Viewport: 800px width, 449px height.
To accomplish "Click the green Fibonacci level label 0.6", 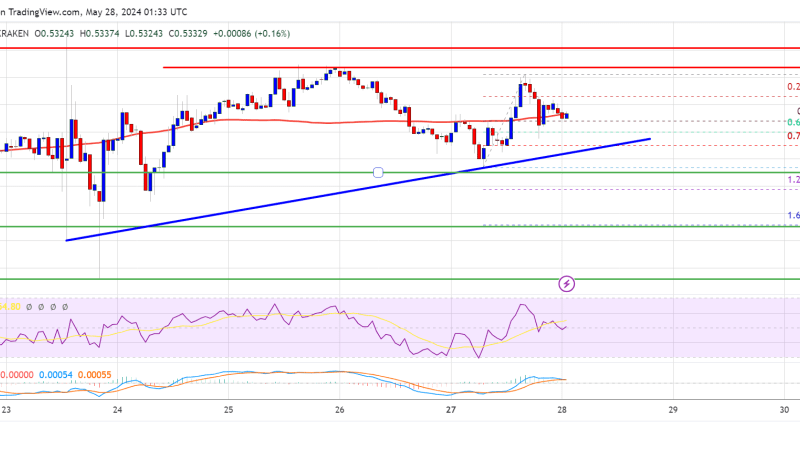I will tap(793, 122).
